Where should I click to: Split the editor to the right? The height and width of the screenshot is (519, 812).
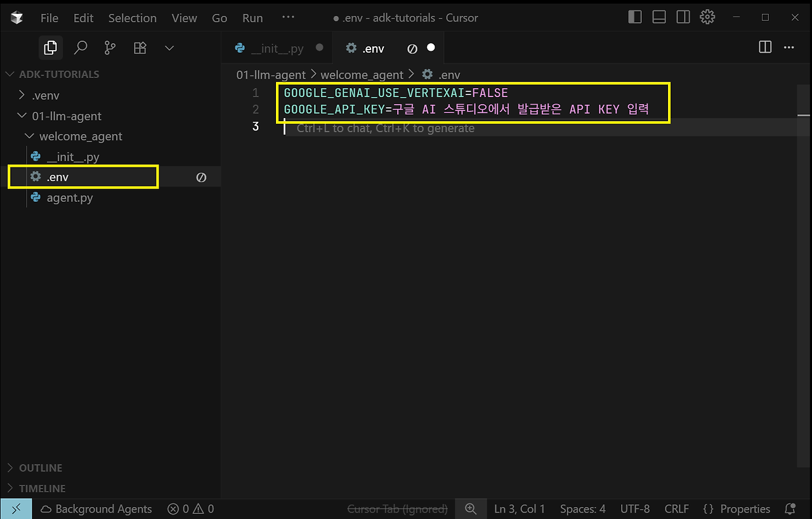[x=765, y=48]
